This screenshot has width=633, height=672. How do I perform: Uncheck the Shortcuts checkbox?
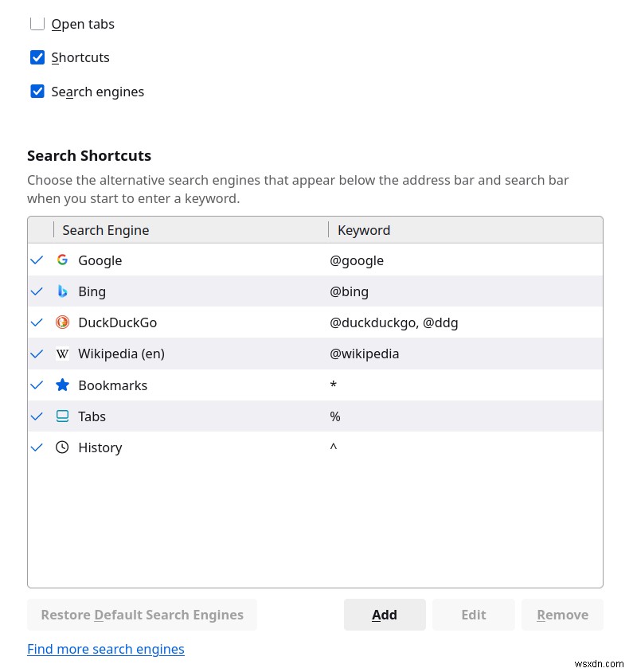[x=37, y=57]
